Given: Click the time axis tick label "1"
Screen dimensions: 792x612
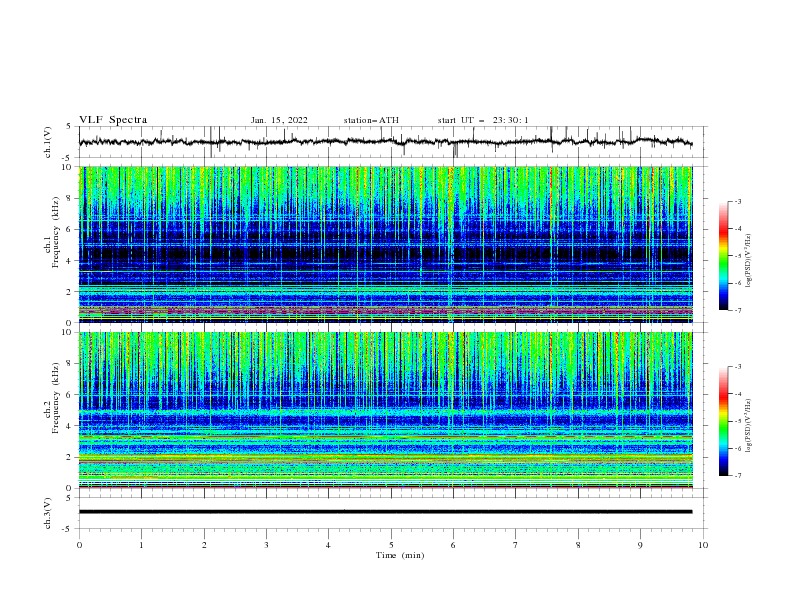Looking at the screenshot, I should [x=141, y=545].
